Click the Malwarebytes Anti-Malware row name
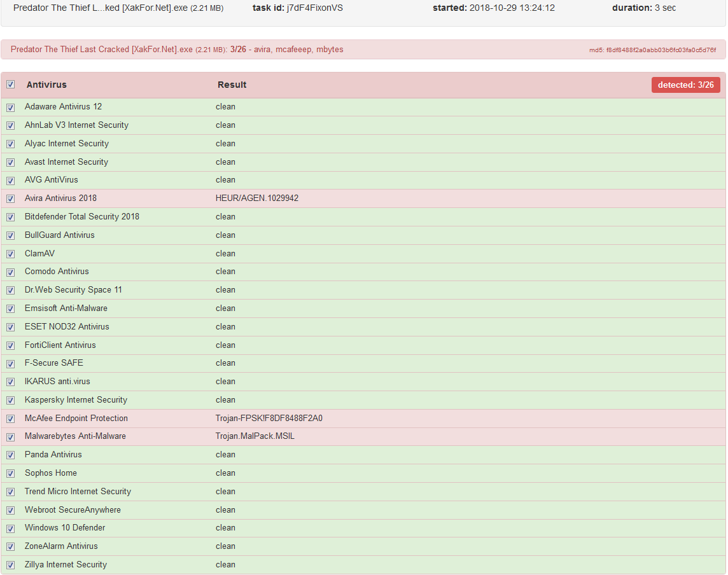Screen dimensions: 728x575 pyautogui.click(x=75, y=436)
